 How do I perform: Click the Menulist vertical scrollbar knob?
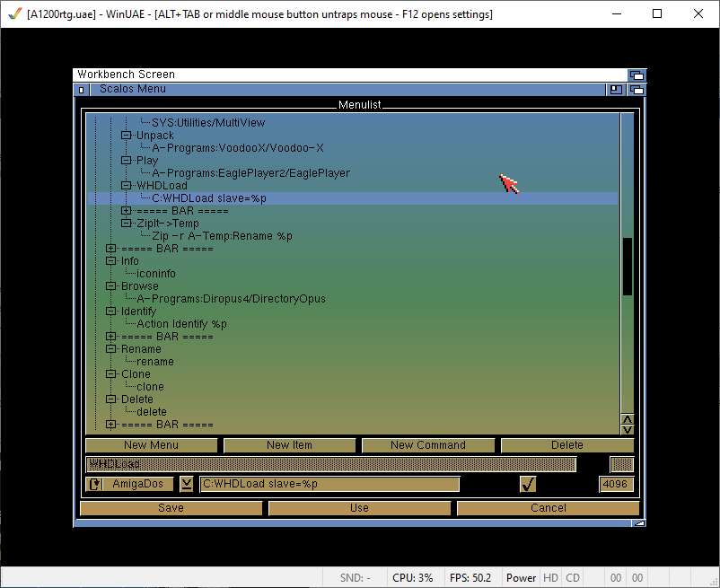pyautogui.click(x=628, y=267)
